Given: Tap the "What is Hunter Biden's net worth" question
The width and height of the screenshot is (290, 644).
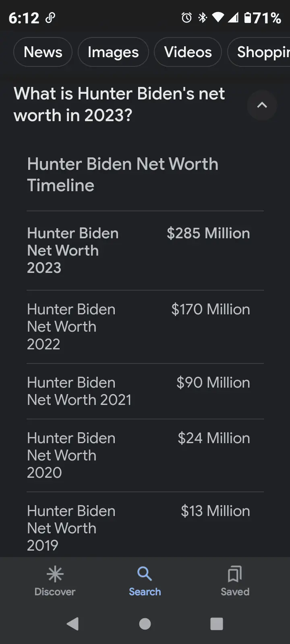Looking at the screenshot, I should (119, 104).
